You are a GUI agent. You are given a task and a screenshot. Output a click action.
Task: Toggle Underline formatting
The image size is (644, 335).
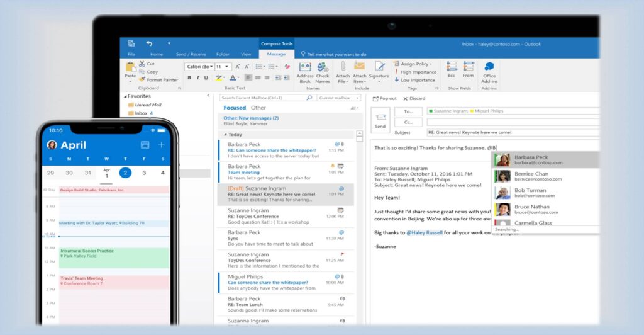[206, 77]
